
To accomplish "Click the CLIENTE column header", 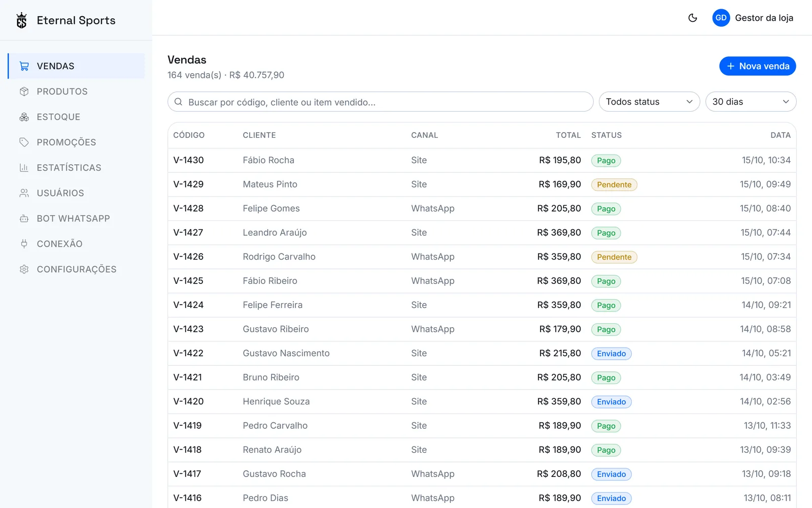I will tap(259, 135).
